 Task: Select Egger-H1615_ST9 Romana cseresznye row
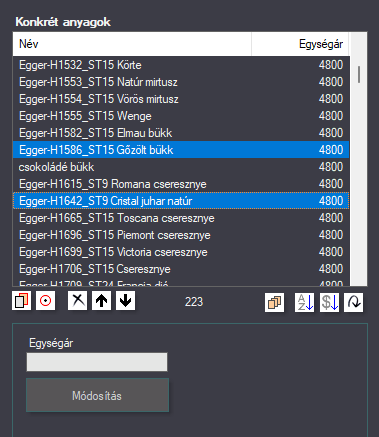pos(181,184)
